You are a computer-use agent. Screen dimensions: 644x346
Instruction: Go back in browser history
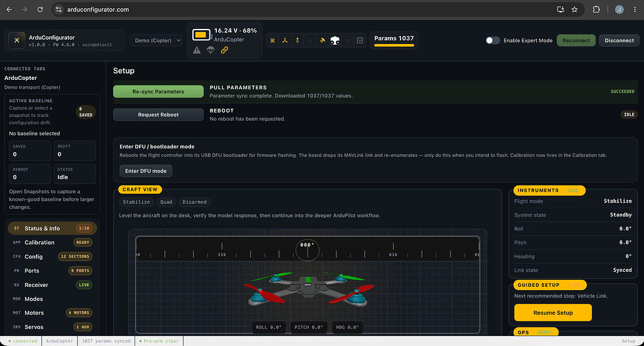tap(9, 9)
